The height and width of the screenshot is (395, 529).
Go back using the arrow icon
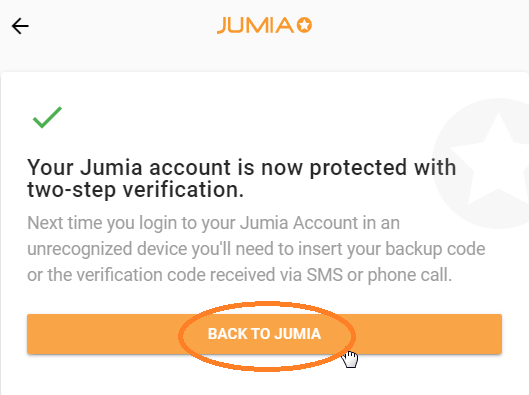20,26
